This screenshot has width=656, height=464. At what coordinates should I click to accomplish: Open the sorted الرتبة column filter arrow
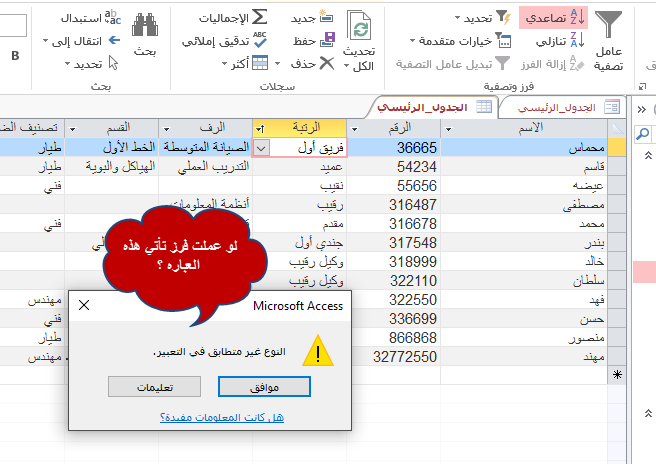pyautogui.click(x=260, y=129)
